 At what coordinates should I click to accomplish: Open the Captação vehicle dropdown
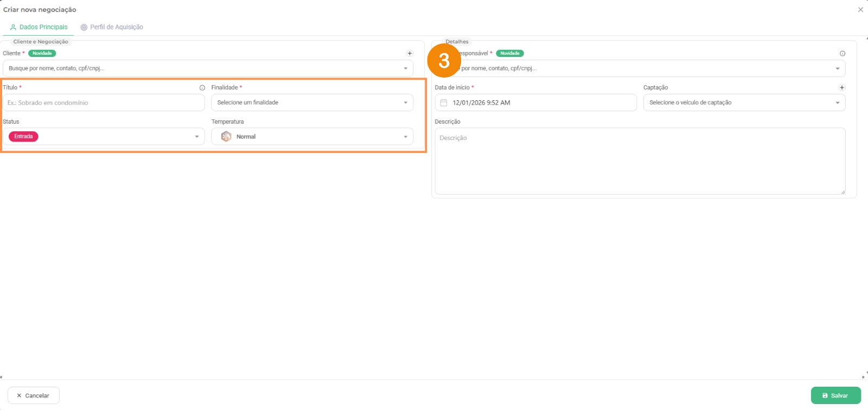click(x=838, y=102)
